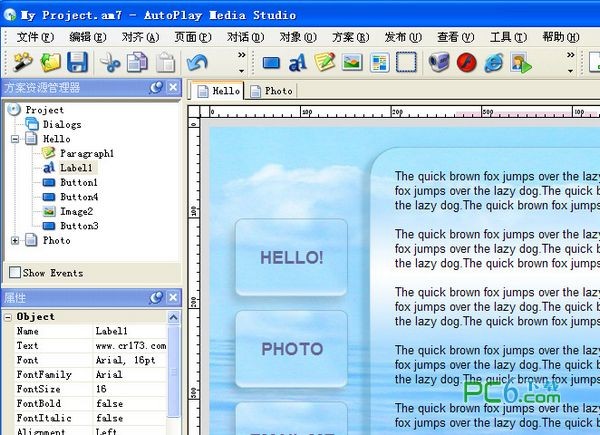The image size is (600, 435).
Task: Pin the properties panel
Action: pyautogui.click(x=156, y=298)
